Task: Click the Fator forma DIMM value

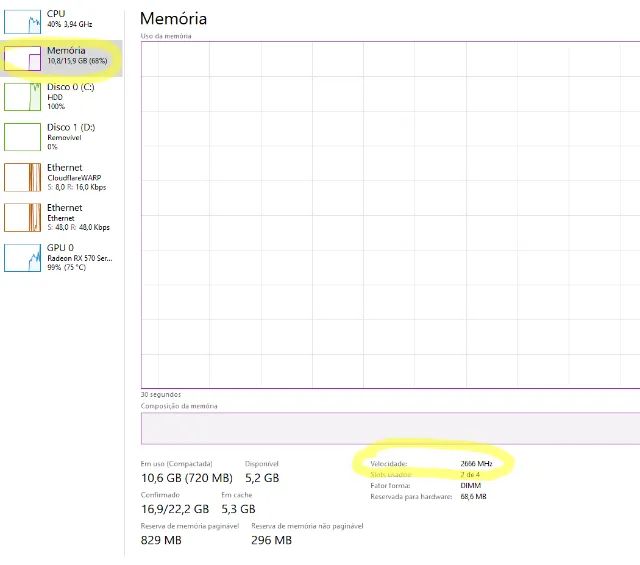Action: point(471,485)
